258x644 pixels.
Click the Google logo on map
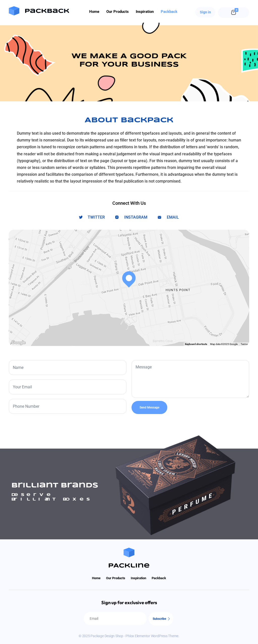tap(18, 342)
